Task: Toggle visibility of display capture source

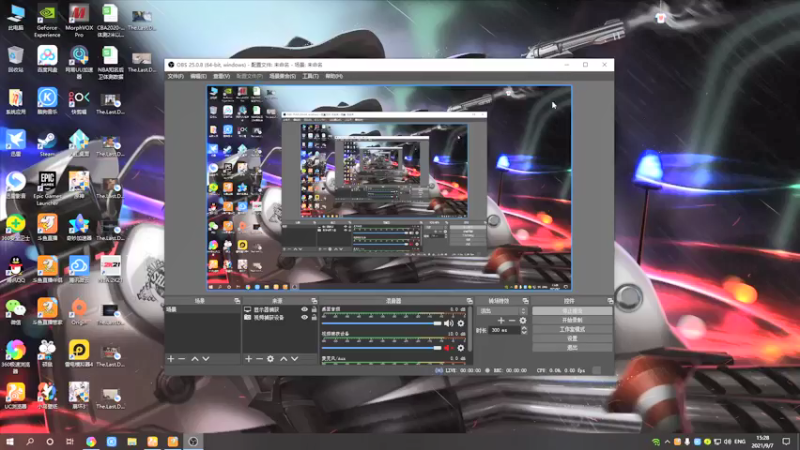Action: point(304,310)
